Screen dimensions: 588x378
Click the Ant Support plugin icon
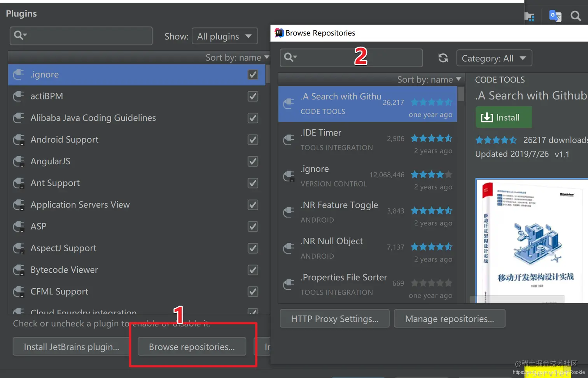(19, 183)
